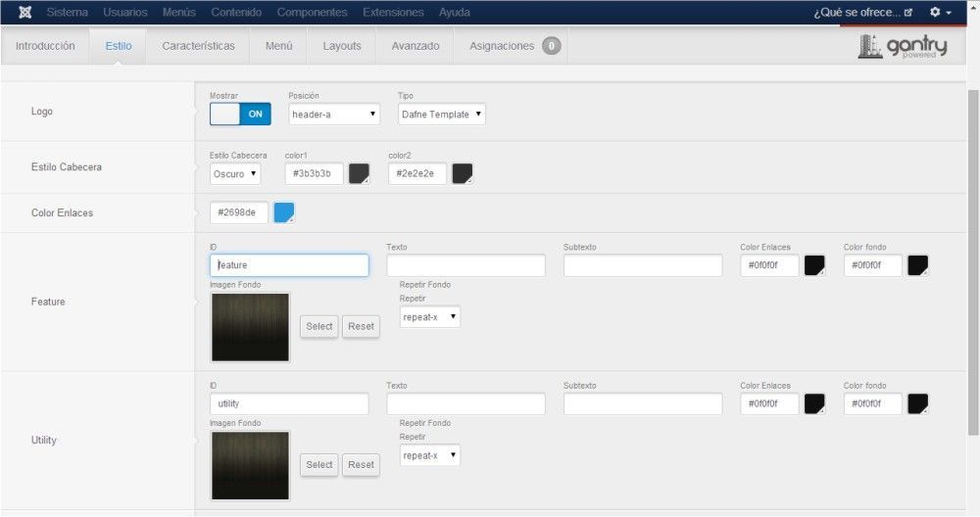Click Feature Color Enlaces #0f0f0f field
The height and width of the screenshot is (517, 980).
click(x=769, y=264)
